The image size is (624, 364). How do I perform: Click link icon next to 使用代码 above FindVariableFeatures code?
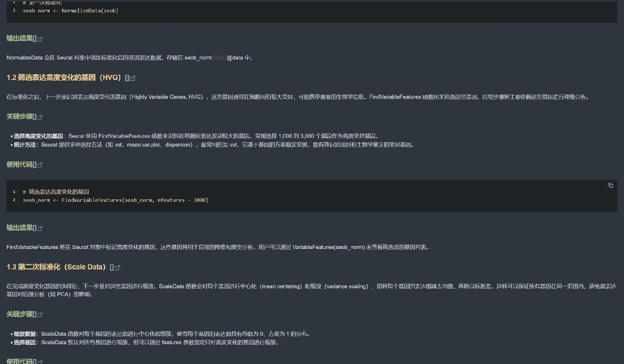(x=40, y=165)
